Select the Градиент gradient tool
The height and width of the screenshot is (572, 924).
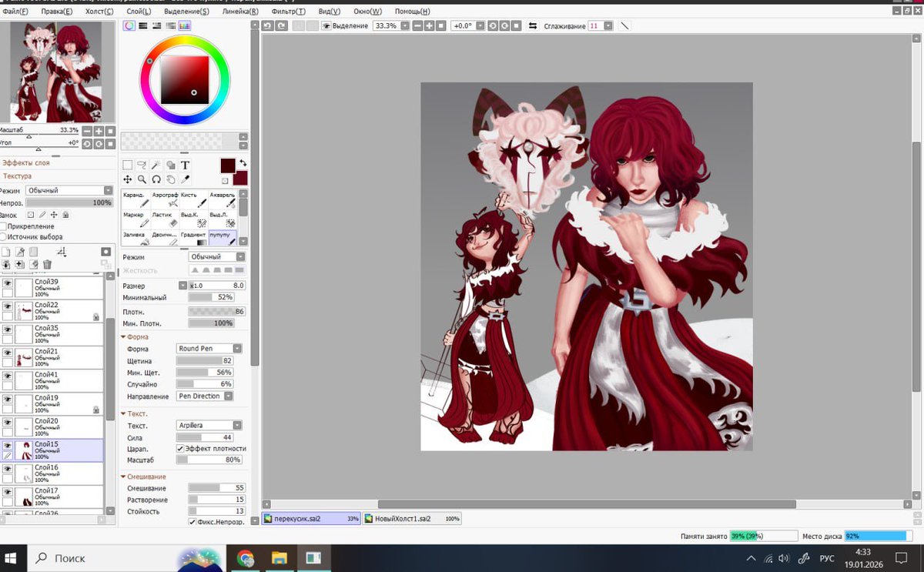click(193, 239)
